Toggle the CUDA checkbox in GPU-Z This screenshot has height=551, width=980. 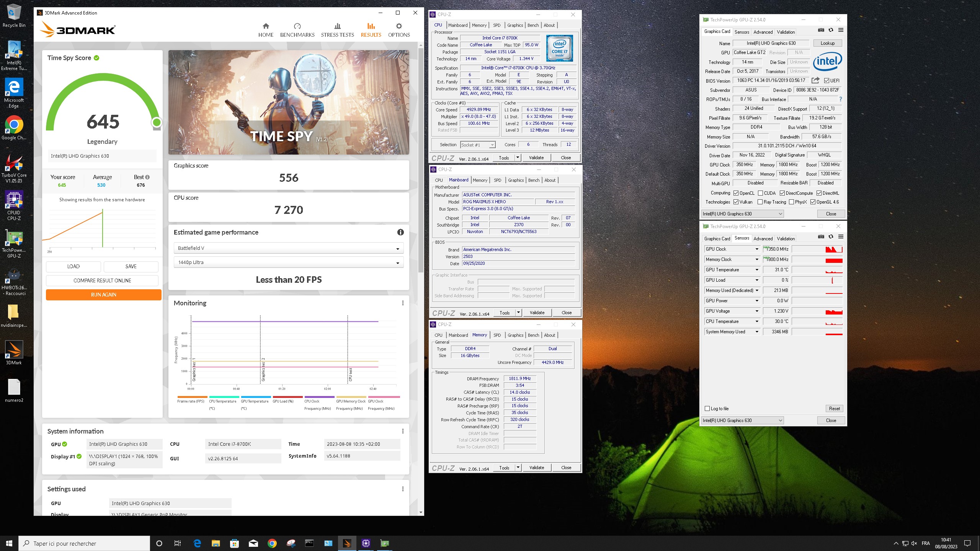point(760,193)
